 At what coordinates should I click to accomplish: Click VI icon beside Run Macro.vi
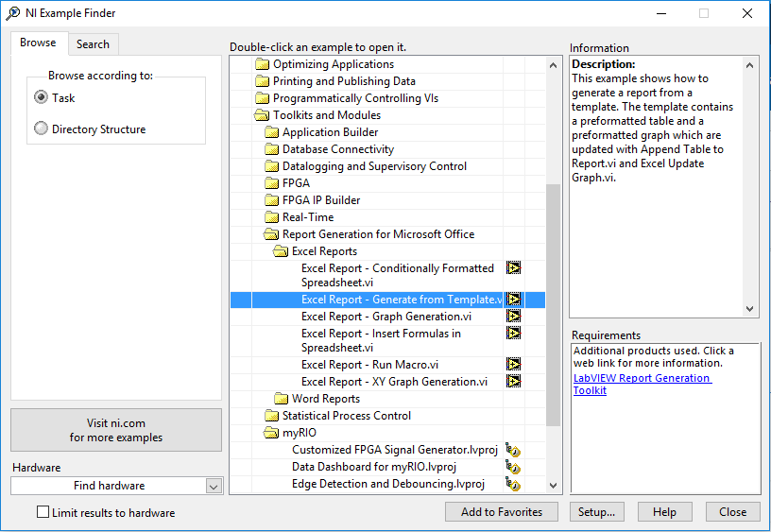click(x=513, y=365)
